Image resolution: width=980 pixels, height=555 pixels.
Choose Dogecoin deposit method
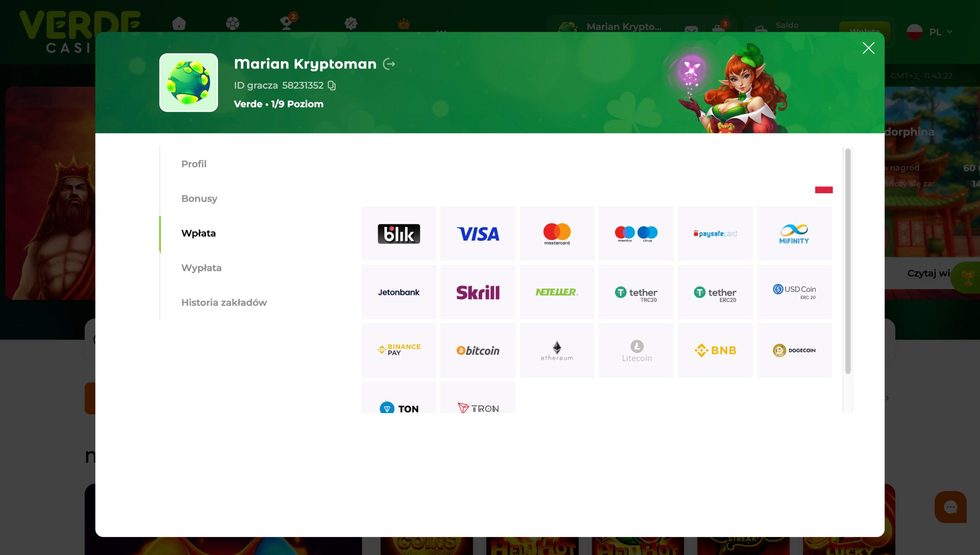(x=794, y=350)
